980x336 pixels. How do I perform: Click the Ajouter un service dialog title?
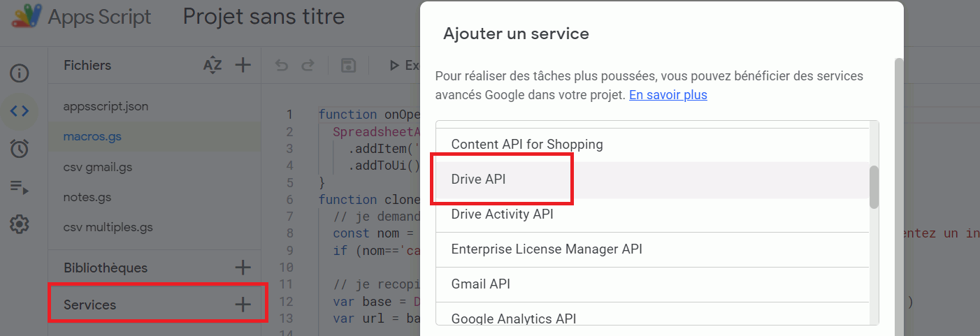click(x=516, y=33)
